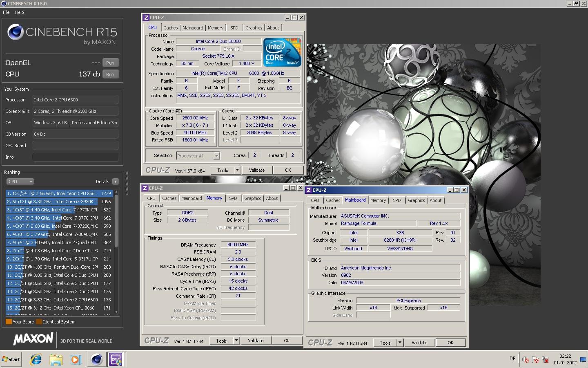This screenshot has width=588, height=368.
Task: Open CPU tab in Memory CPU-Z window
Action: coord(151,198)
